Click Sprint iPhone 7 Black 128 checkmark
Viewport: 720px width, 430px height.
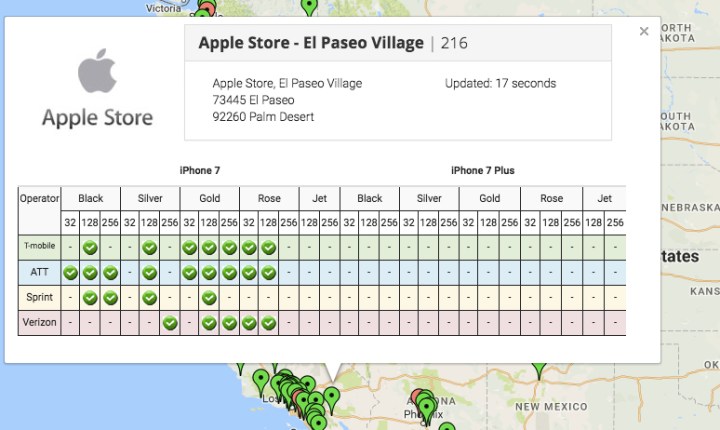[x=90, y=298]
